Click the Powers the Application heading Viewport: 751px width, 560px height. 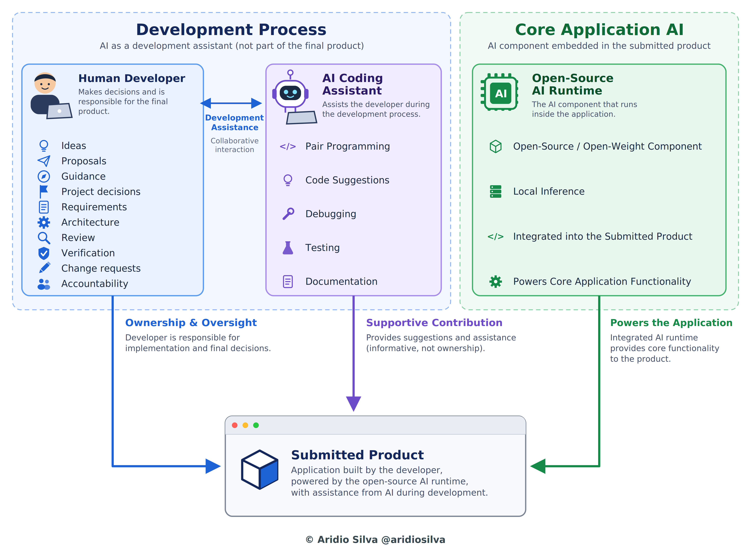point(671,323)
